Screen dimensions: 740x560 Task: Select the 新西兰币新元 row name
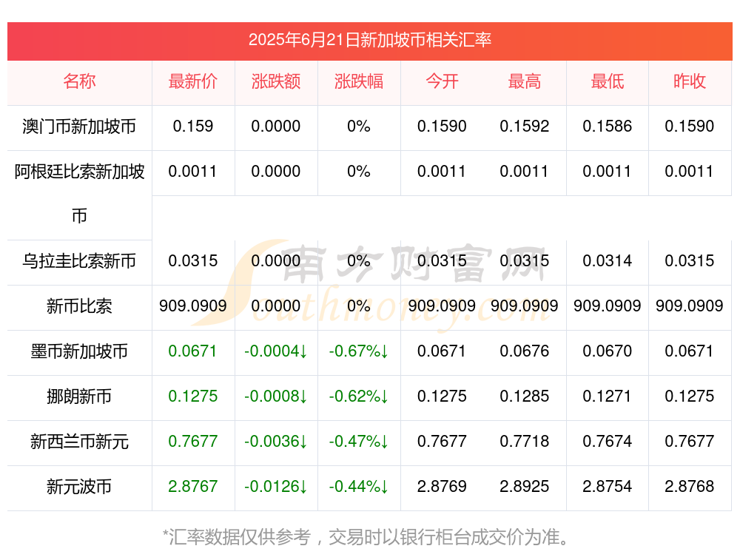(79, 442)
